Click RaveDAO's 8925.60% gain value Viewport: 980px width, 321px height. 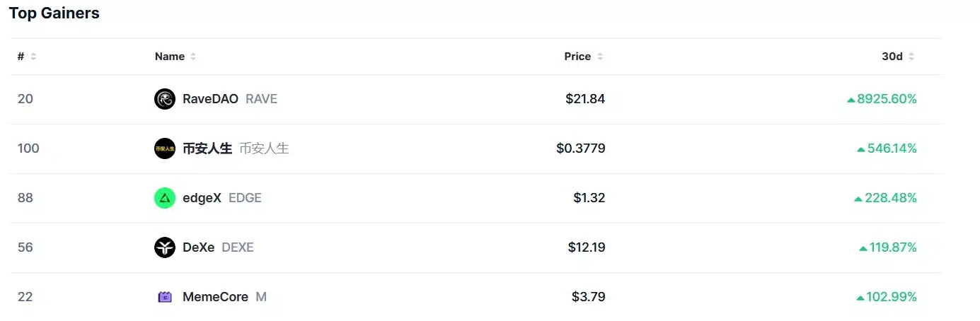point(887,99)
